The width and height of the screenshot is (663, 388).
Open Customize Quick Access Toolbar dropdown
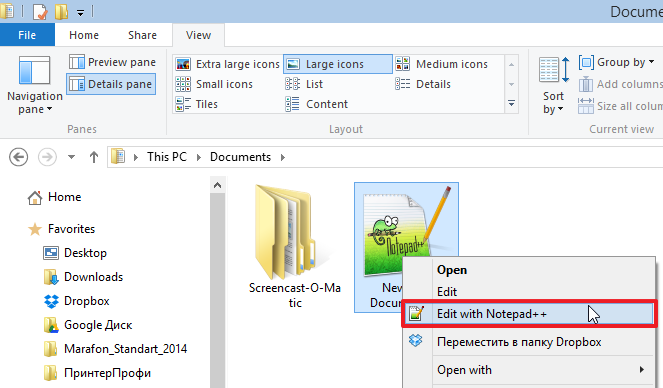[x=80, y=13]
